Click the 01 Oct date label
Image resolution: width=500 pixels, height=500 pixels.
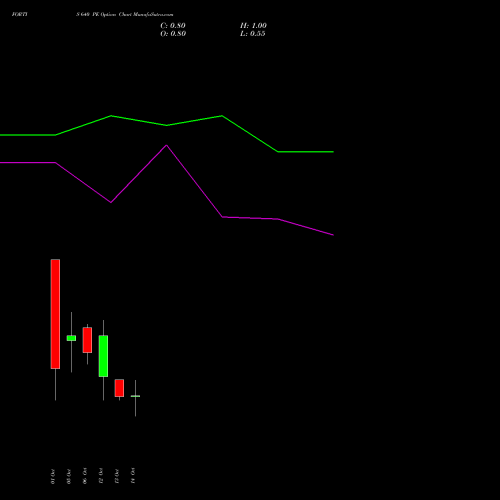click(x=53, y=476)
